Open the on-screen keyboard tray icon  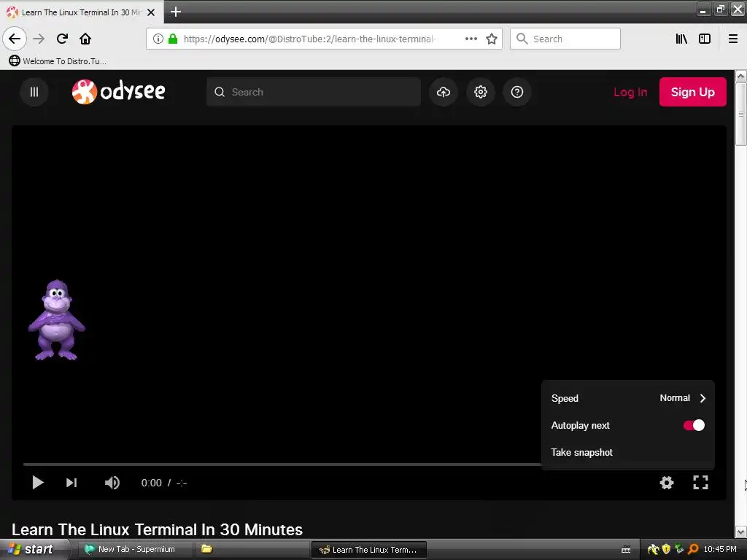pos(626,550)
